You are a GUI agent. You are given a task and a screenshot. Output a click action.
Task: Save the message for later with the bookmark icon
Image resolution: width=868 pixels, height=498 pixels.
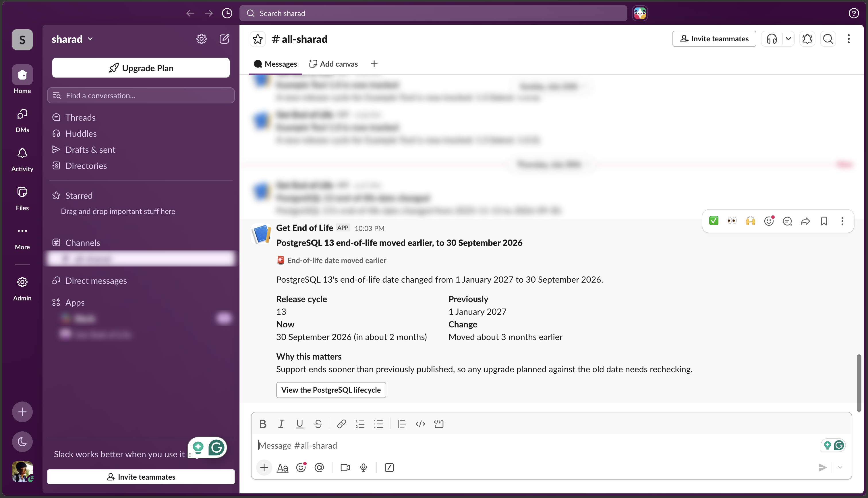coord(824,221)
